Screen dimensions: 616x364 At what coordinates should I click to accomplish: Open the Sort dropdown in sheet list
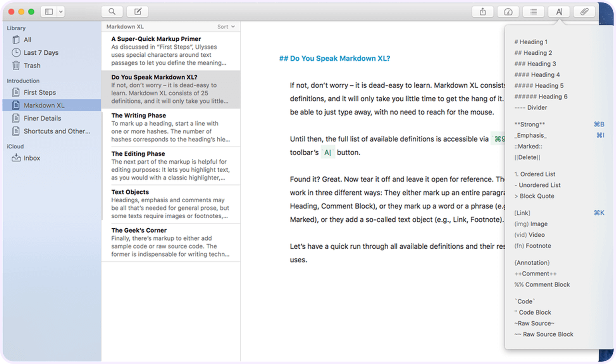[226, 27]
